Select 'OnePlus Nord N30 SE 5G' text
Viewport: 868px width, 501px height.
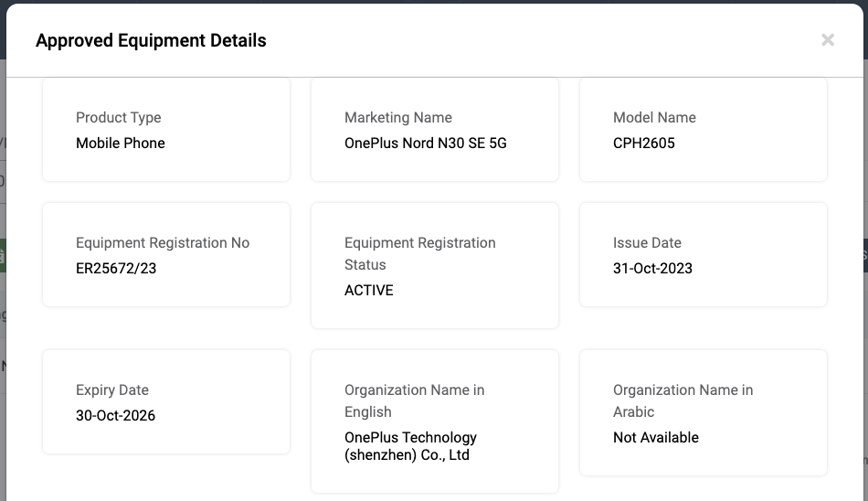click(x=425, y=143)
